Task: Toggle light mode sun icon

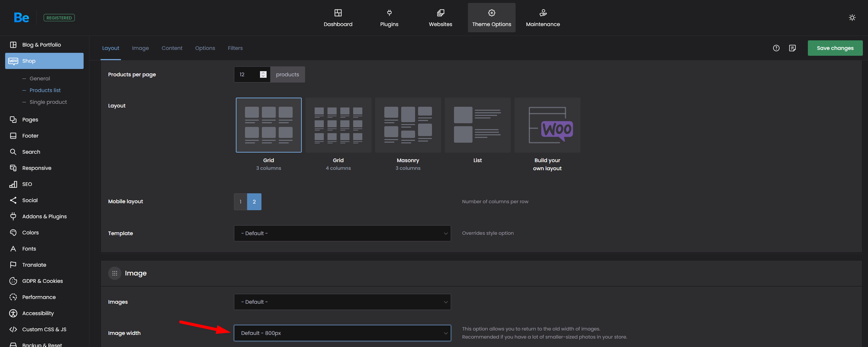Action: (x=852, y=18)
